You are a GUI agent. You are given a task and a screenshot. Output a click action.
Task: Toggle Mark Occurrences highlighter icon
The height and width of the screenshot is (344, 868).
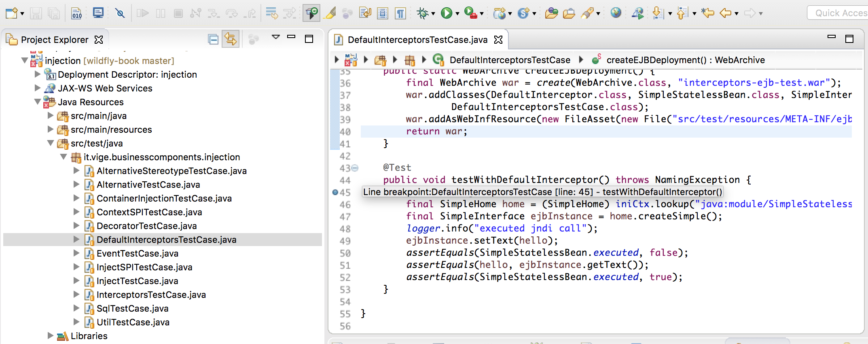point(330,13)
